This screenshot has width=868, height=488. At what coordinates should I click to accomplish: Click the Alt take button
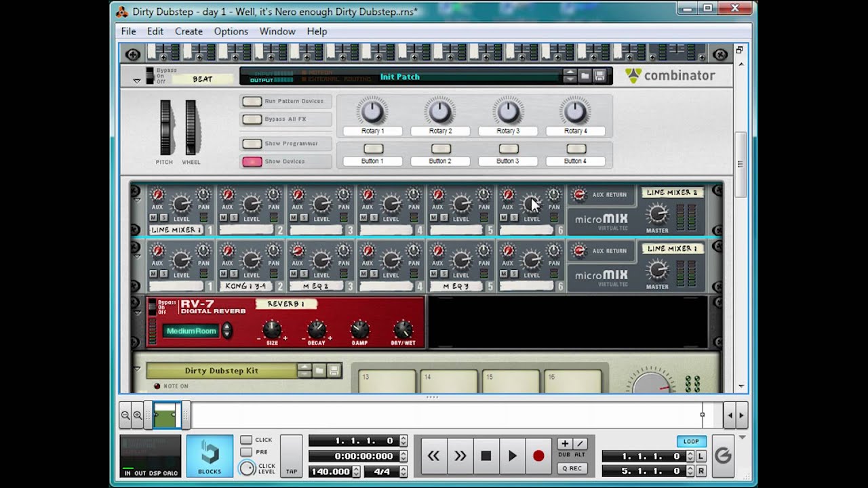click(580, 444)
